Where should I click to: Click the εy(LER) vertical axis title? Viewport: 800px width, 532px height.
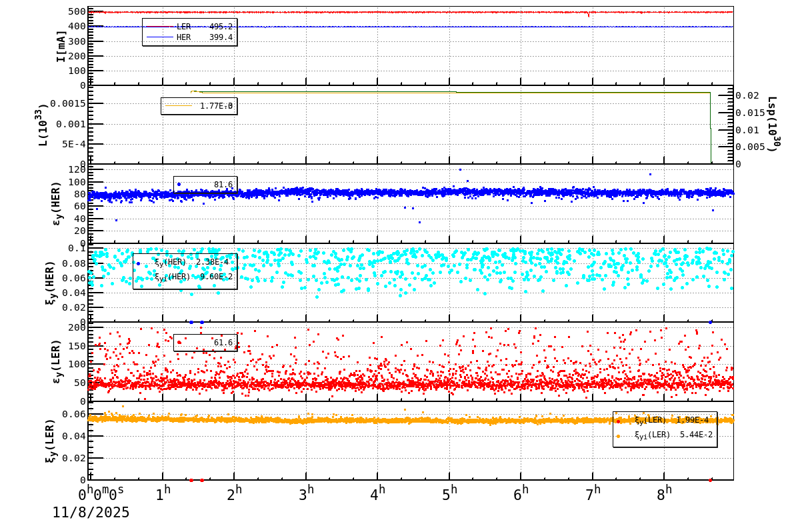click(x=57, y=361)
